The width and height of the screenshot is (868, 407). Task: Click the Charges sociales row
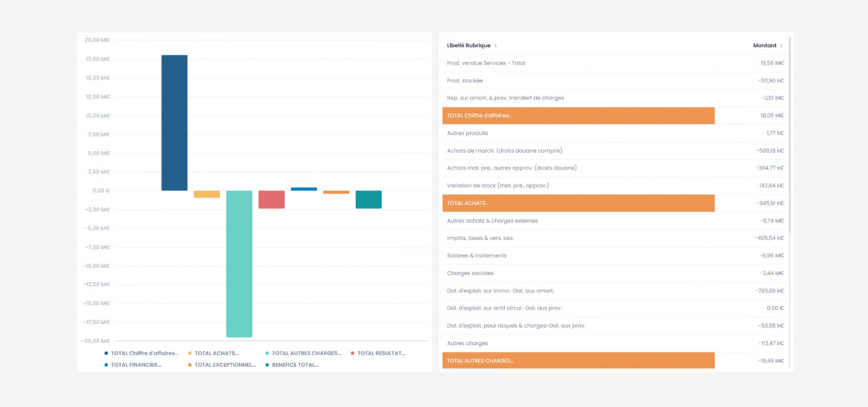615,273
